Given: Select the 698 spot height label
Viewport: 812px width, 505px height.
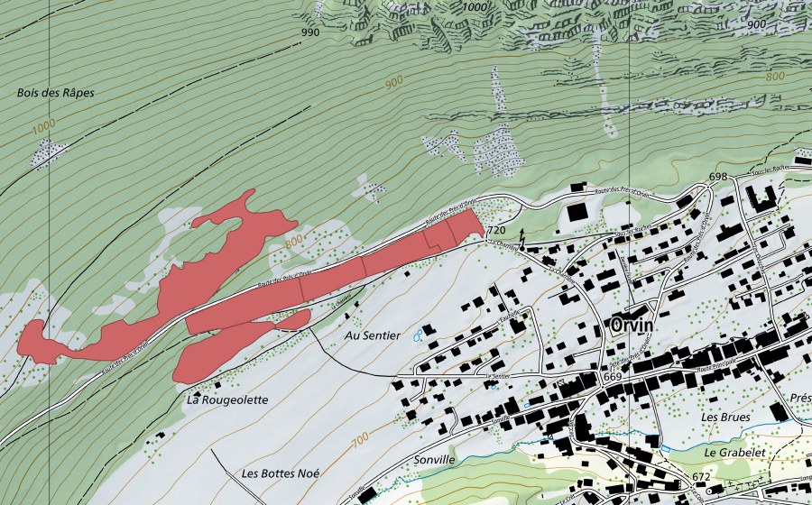Looking at the screenshot, I should [718, 177].
